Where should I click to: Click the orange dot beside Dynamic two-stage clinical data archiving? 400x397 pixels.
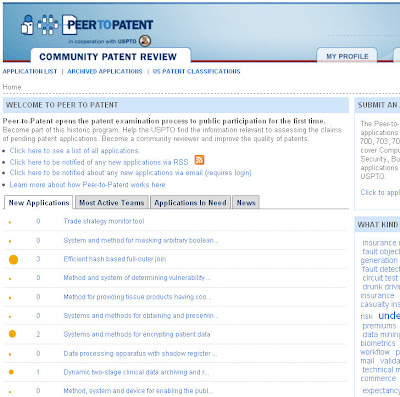coord(11,372)
